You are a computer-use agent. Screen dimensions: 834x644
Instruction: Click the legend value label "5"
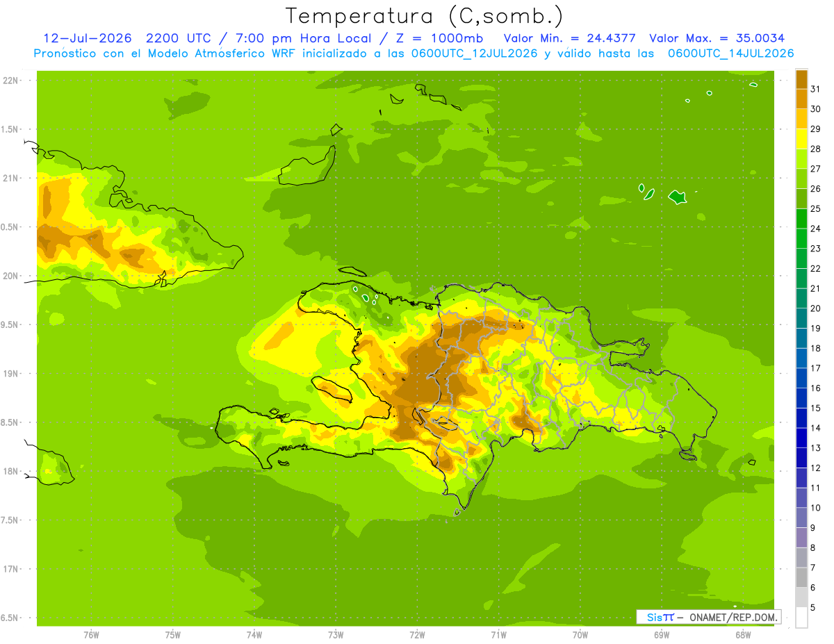point(812,608)
